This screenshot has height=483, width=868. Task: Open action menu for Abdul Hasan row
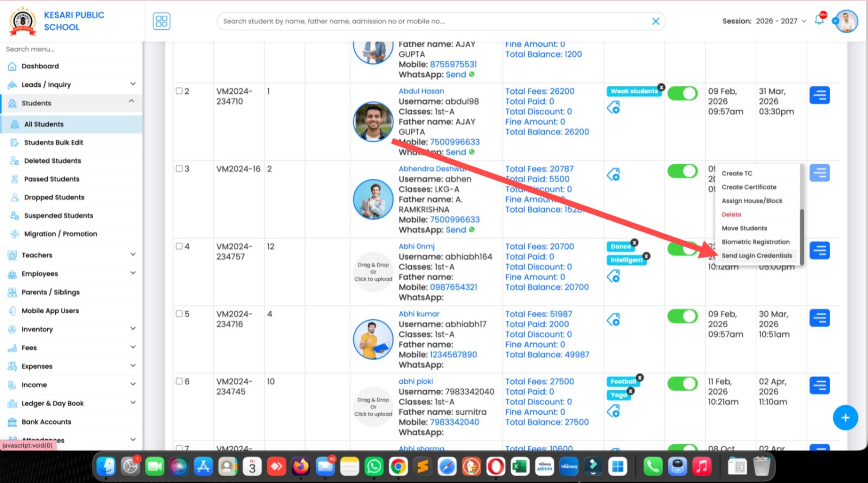tap(819, 95)
